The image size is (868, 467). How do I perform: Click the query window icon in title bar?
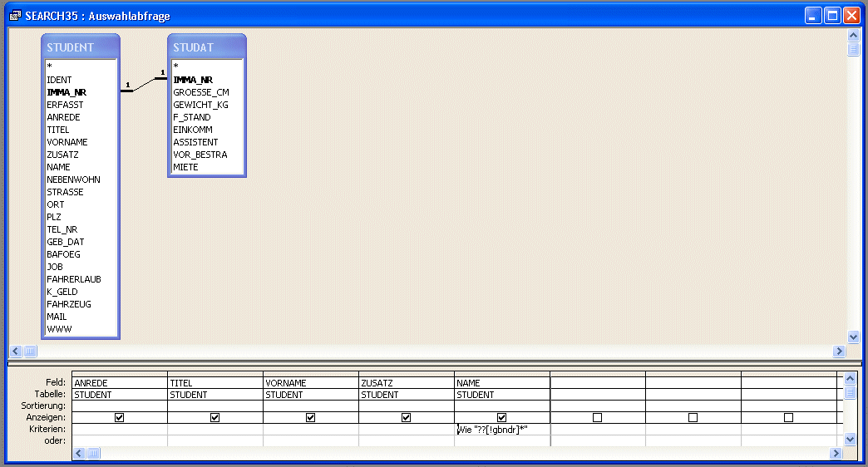coord(16,16)
